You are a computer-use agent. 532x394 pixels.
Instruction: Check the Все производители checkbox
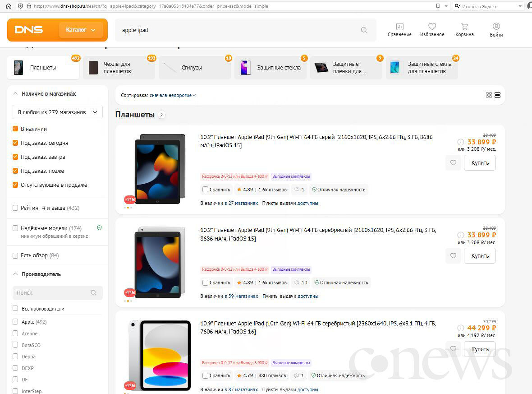click(15, 308)
